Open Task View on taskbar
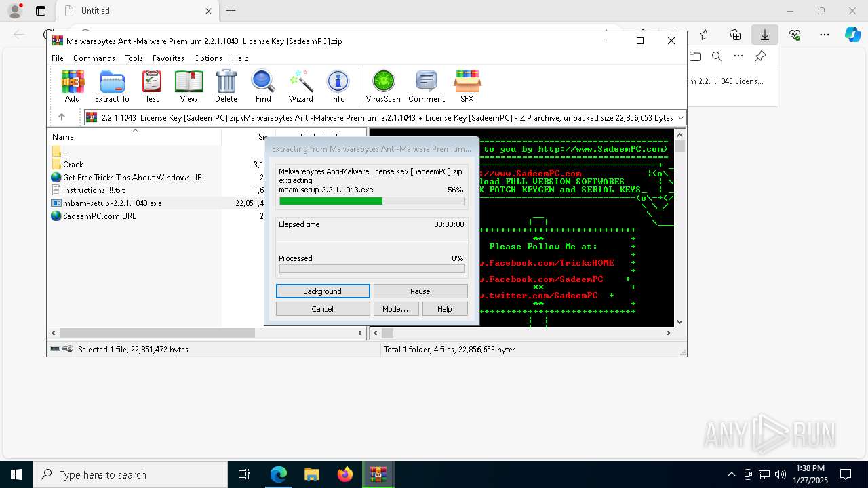The image size is (868, 488). [x=244, y=474]
